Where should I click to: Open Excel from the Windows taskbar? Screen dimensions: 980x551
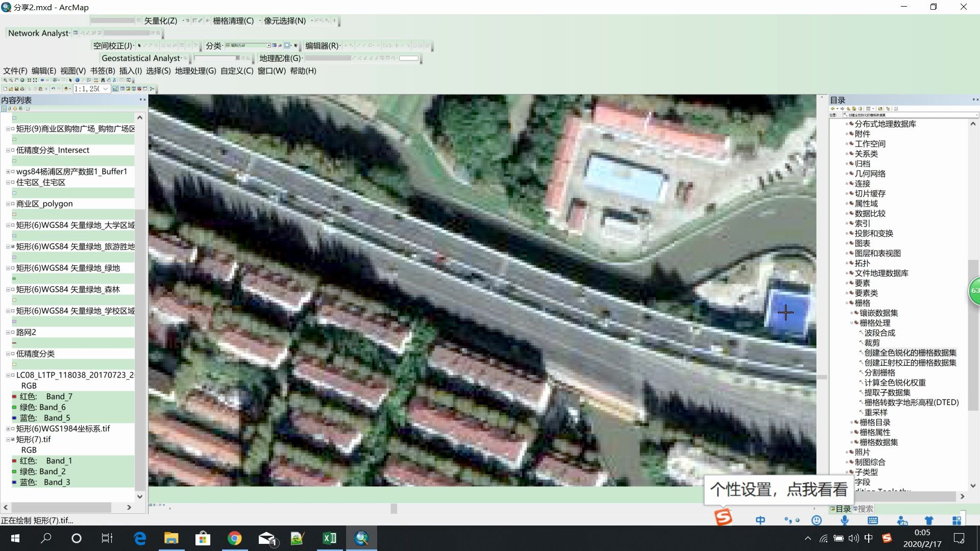coord(329,538)
